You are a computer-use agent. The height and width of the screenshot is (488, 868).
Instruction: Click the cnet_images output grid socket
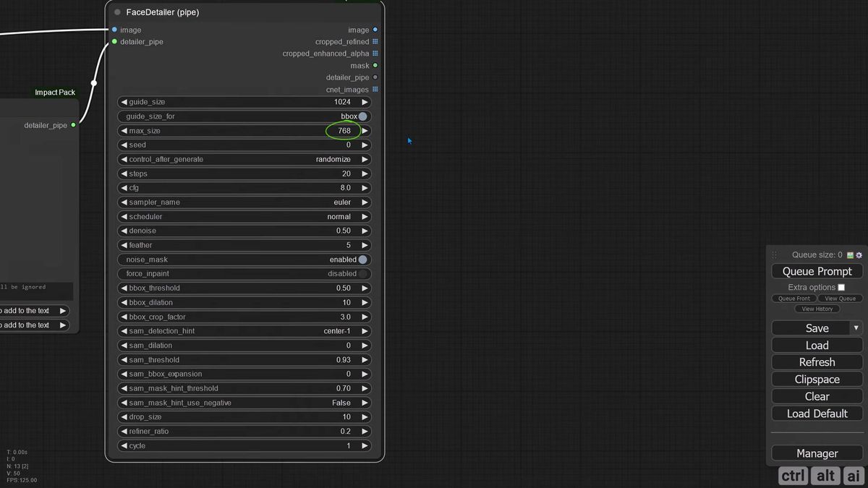pyautogui.click(x=375, y=90)
